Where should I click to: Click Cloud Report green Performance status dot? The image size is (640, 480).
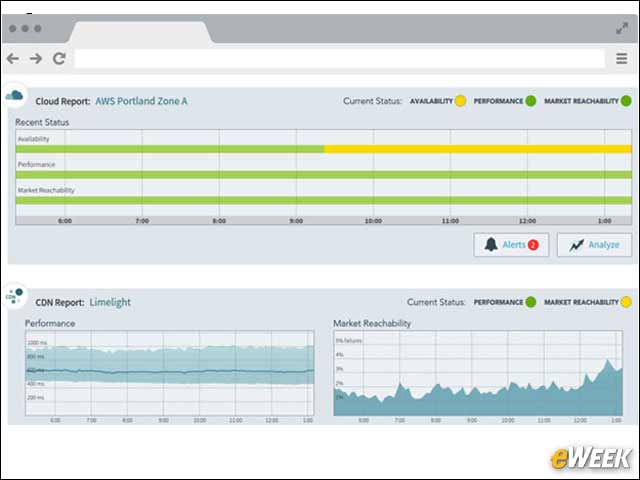(x=531, y=101)
